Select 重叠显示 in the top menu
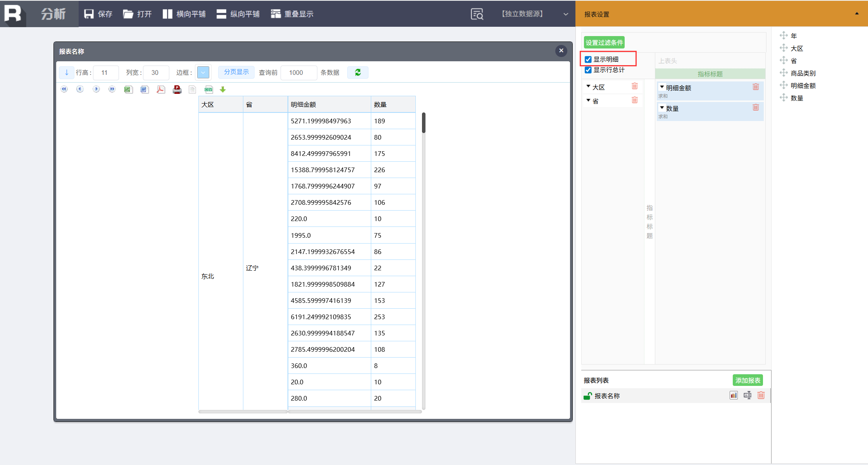This screenshot has width=868, height=465. coord(292,14)
